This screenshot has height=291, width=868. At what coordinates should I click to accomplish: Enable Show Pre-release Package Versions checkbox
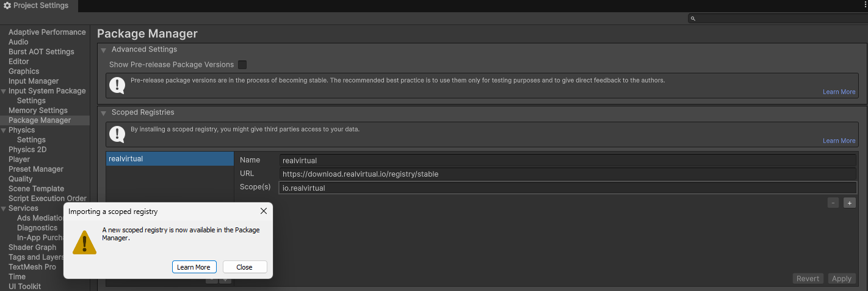point(242,65)
